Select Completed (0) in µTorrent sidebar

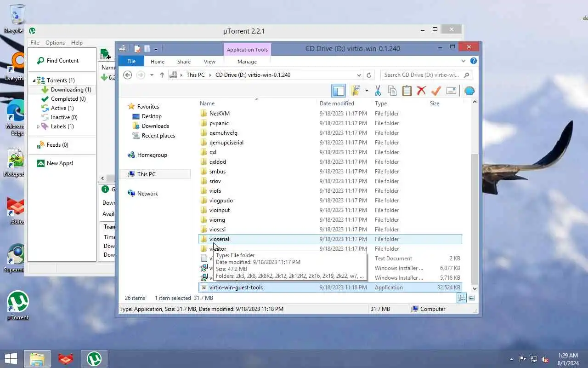[63, 99]
